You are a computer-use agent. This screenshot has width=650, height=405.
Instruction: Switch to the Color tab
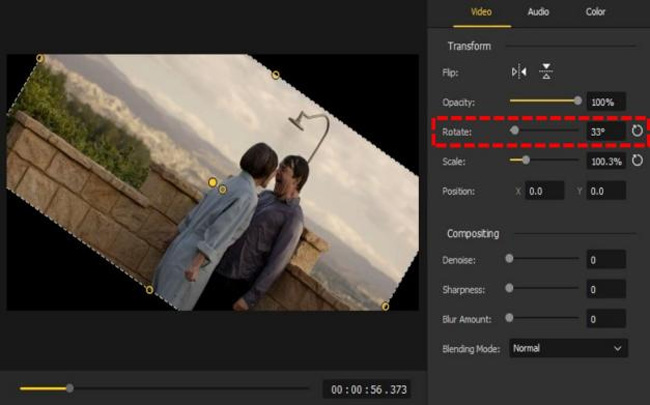[x=595, y=12]
